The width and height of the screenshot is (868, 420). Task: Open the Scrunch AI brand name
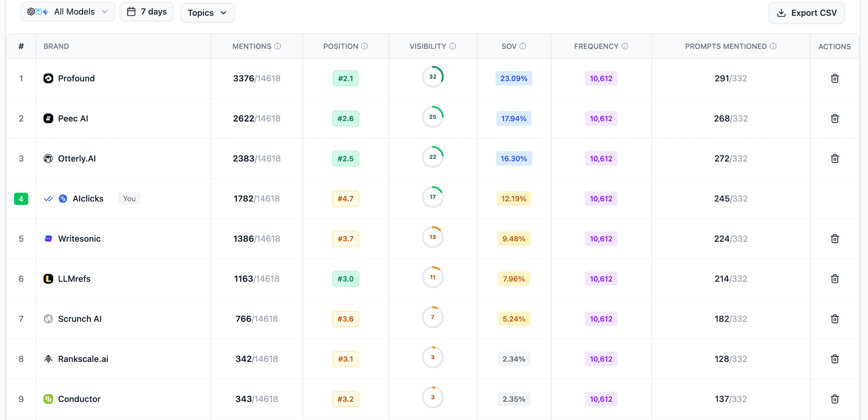[80, 319]
